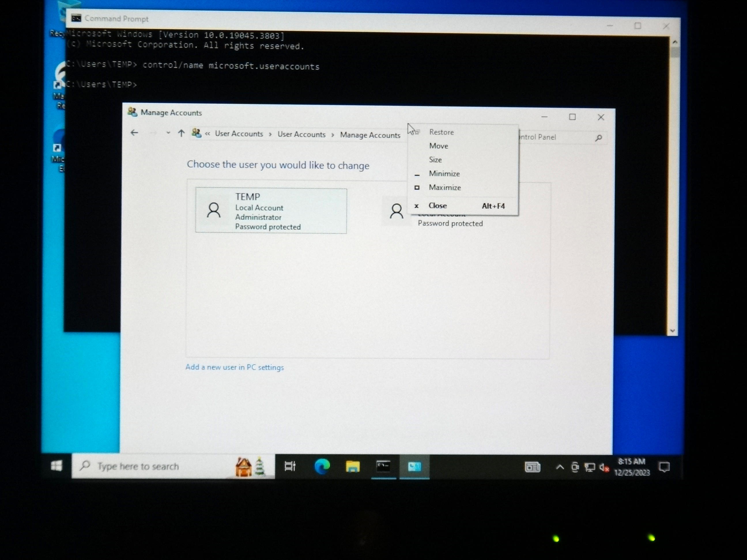747x560 pixels.
Task: Click the Control Panel taskbar button
Action: (414, 467)
